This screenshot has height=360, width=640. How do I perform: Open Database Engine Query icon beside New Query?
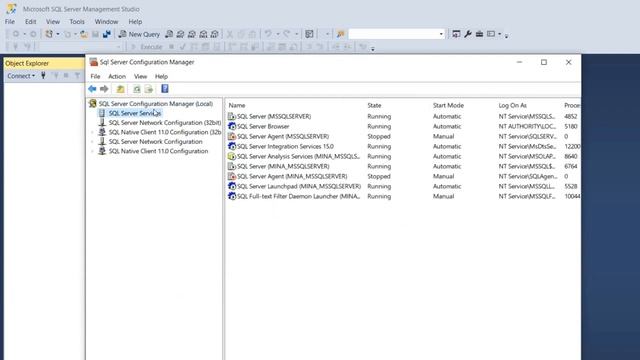(x=169, y=34)
